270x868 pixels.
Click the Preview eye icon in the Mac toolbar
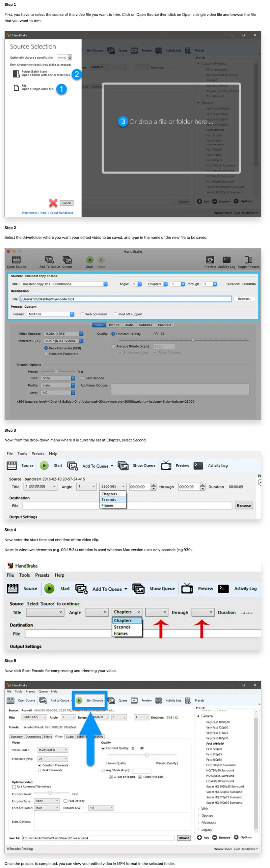coord(210,259)
